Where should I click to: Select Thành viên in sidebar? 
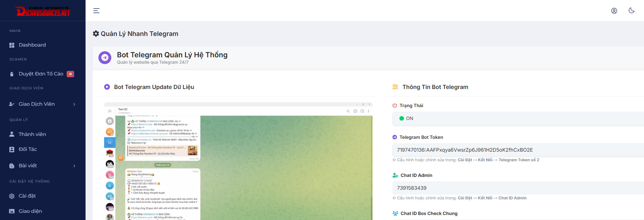coord(32,134)
